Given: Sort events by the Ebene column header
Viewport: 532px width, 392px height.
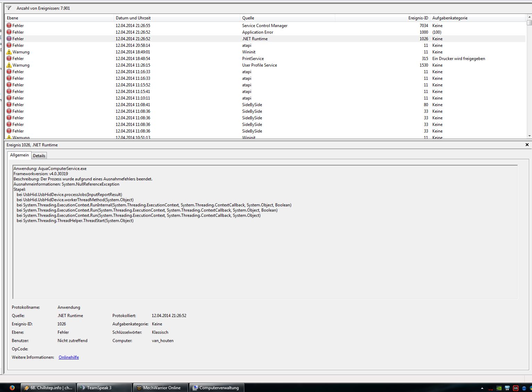Looking at the screenshot, I should coord(59,18).
